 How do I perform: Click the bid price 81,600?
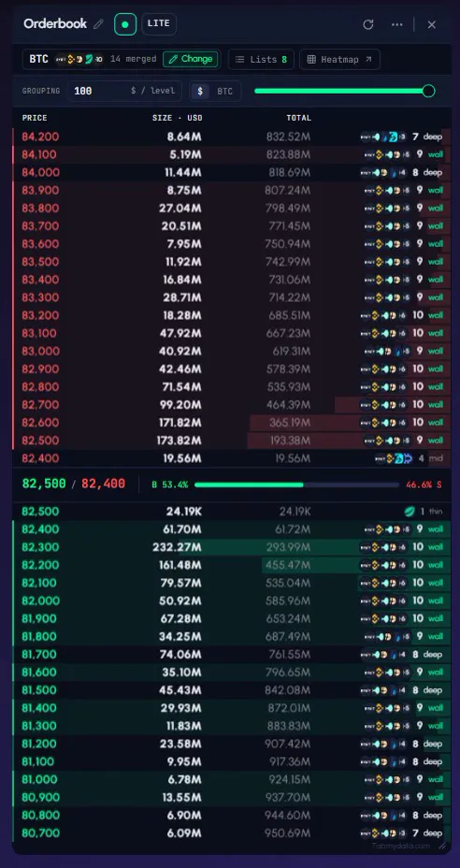click(39, 672)
